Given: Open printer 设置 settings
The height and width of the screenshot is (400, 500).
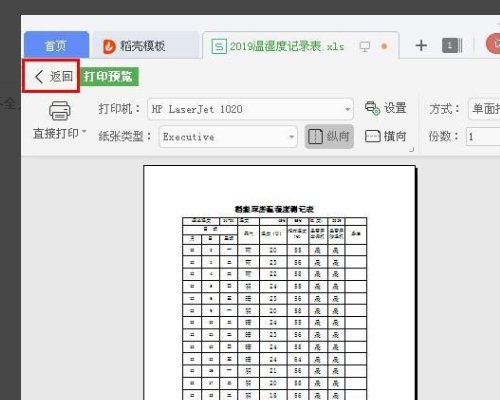Looking at the screenshot, I should (x=386, y=108).
